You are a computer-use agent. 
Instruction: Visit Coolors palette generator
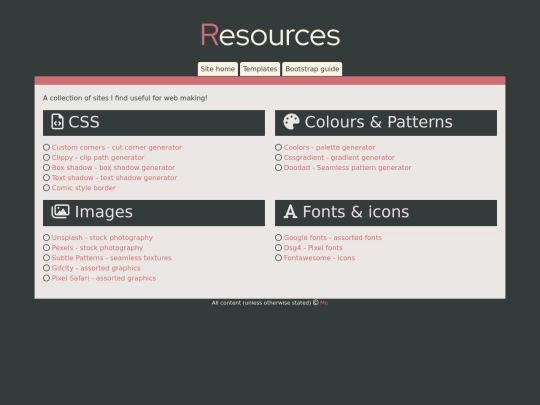329,147
